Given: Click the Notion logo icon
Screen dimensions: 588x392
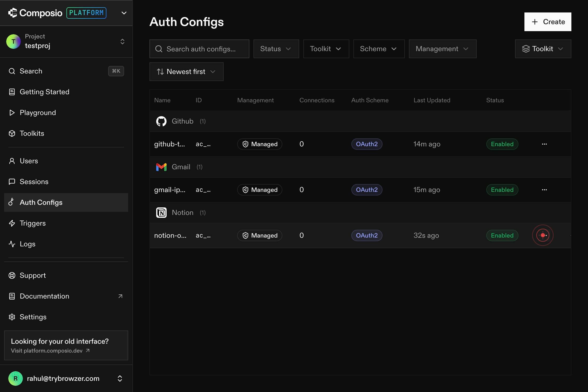Looking at the screenshot, I should coord(161,213).
